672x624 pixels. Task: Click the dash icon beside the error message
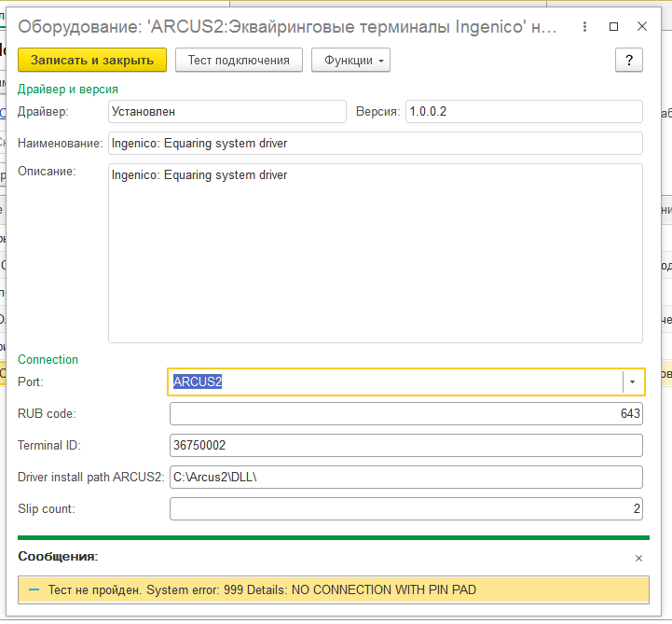34,590
